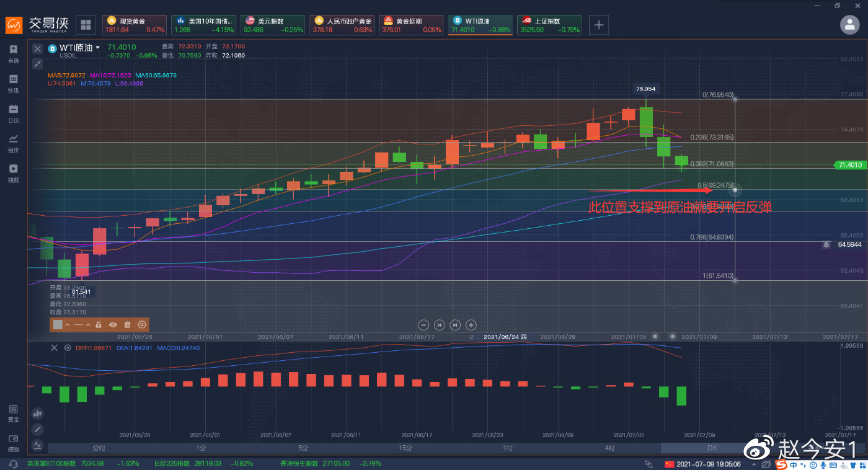Switch to the 15分 period tab
The width and height of the screenshot is (868, 470).
pyautogui.click(x=405, y=448)
